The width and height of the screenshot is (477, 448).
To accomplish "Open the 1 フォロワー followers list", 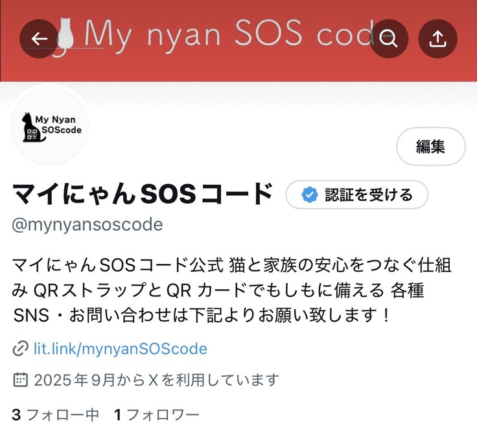I will (156, 414).
